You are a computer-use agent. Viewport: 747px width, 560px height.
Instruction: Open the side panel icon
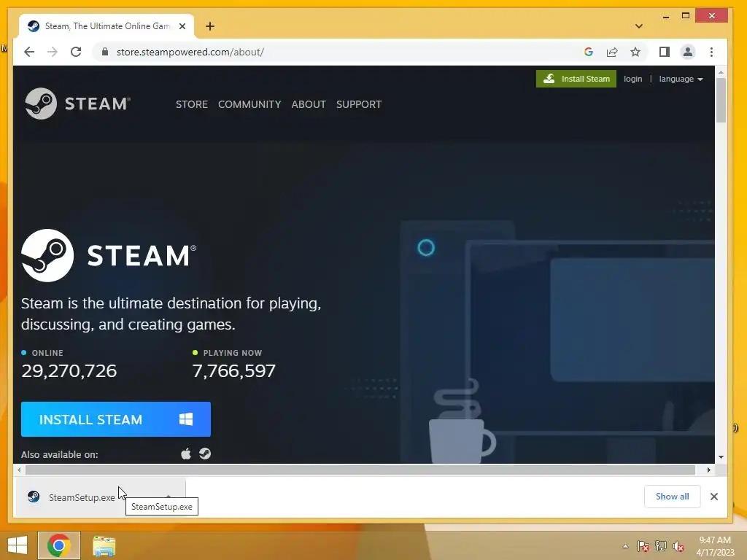pos(664,52)
